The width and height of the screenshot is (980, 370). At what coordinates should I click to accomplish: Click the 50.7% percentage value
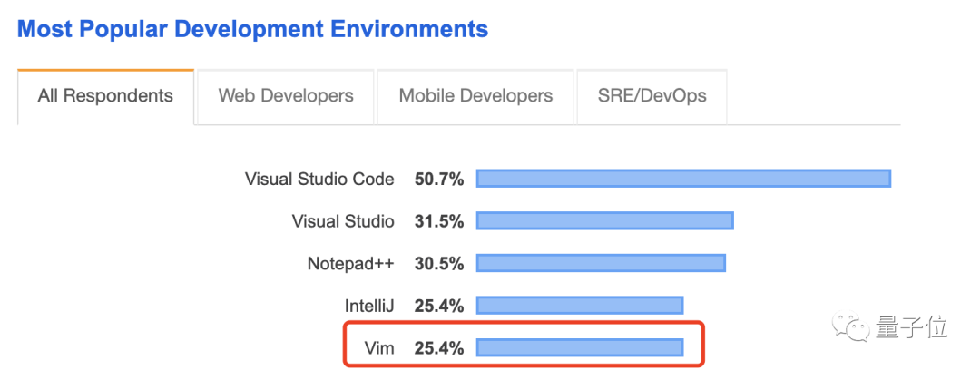tap(439, 179)
